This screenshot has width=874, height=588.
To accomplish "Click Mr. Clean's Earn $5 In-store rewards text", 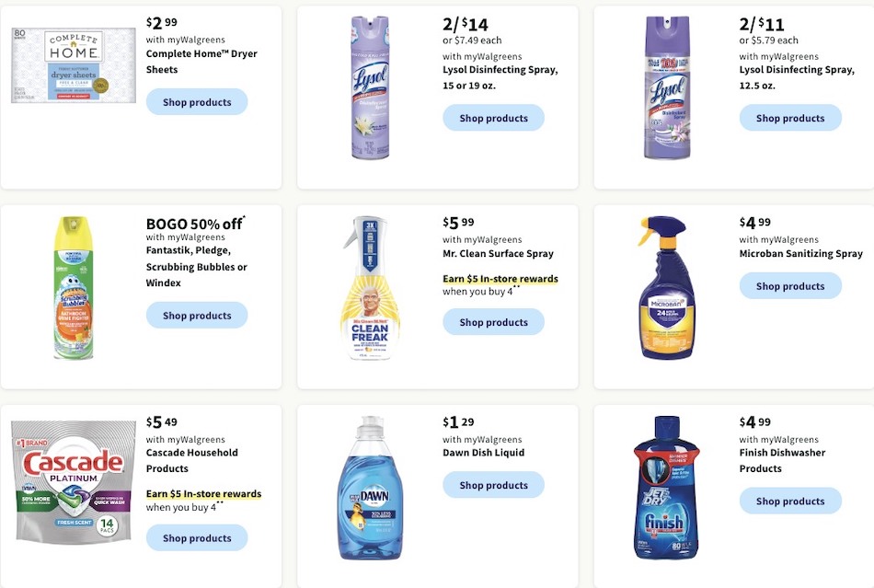I will coord(500,279).
